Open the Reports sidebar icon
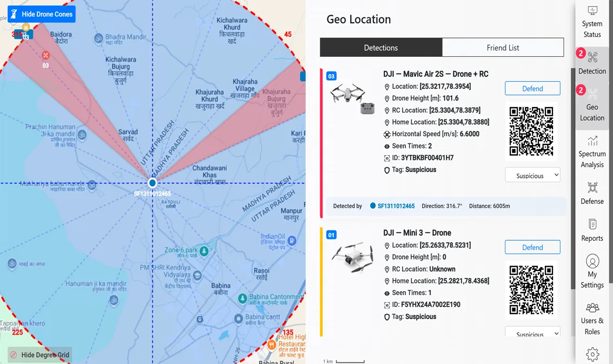613x364 pixels. click(x=592, y=224)
